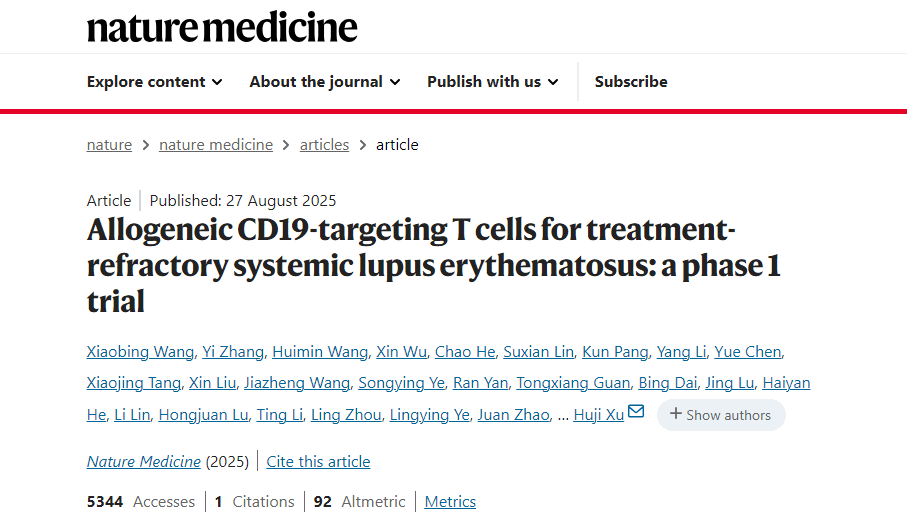Image resolution: width=907 pixels, height=532 pixels.
Task: Click the Subscribe menu item
Action: coord(631,82)
